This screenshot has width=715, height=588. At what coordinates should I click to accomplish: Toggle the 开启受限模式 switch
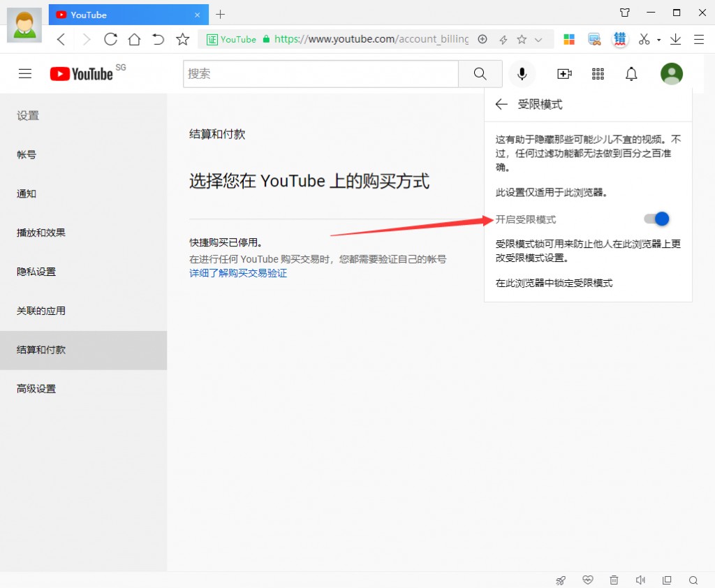(x=656, y=219)
